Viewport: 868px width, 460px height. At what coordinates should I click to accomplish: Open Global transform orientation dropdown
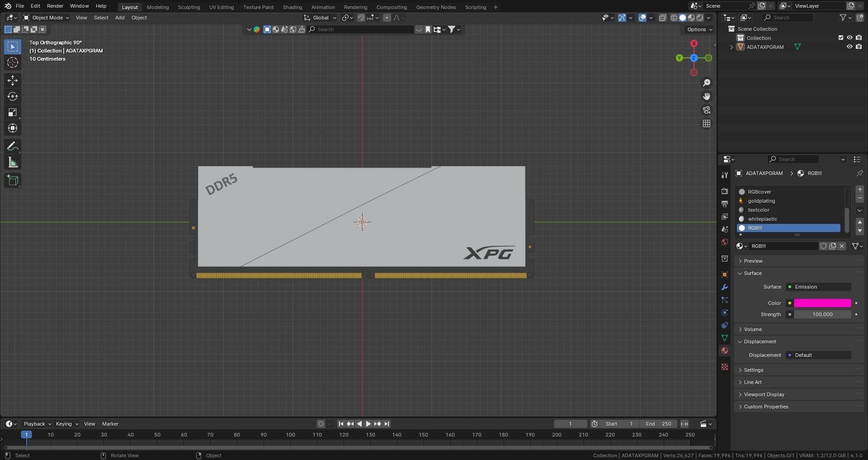click(320, 18)
